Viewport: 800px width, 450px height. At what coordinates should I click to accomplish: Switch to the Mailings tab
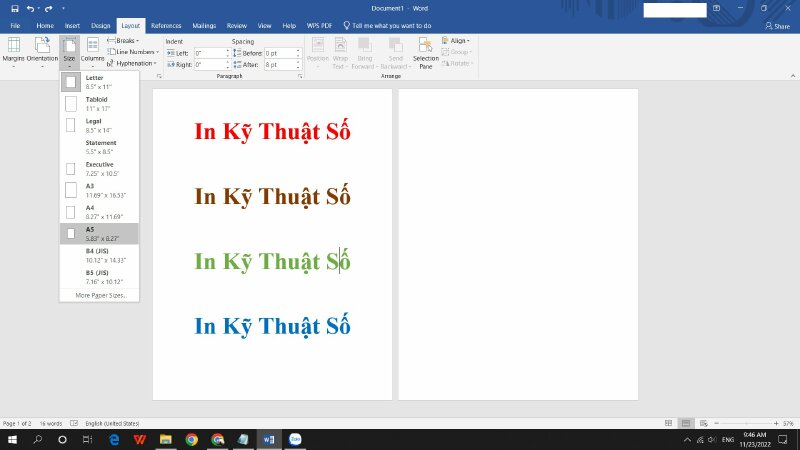pos(204,26)
